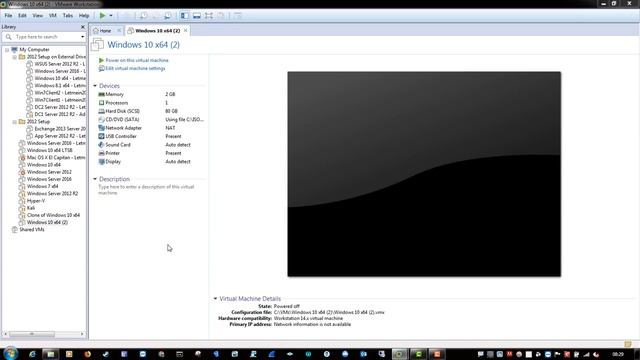Select Windows 8.1 x64 in Library tree
This screenshot has height=360, width=640.
[x=60, y=86]
